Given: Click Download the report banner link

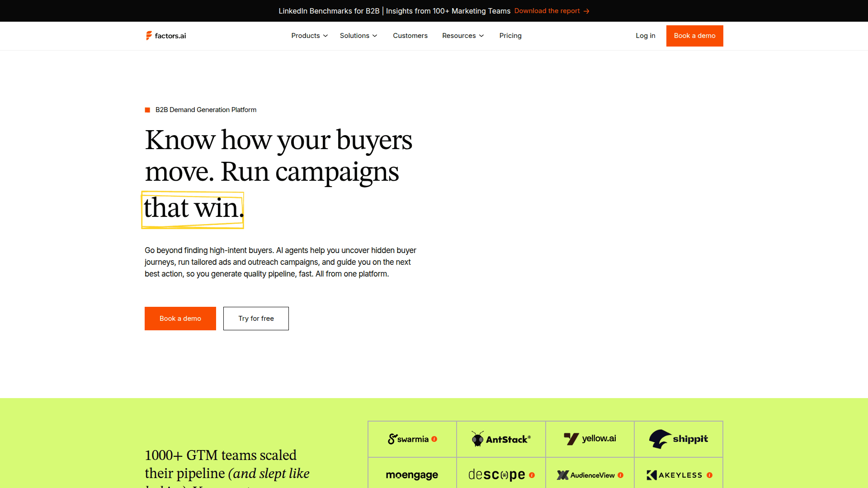Looking at the screenshot, I should (547, 11).
